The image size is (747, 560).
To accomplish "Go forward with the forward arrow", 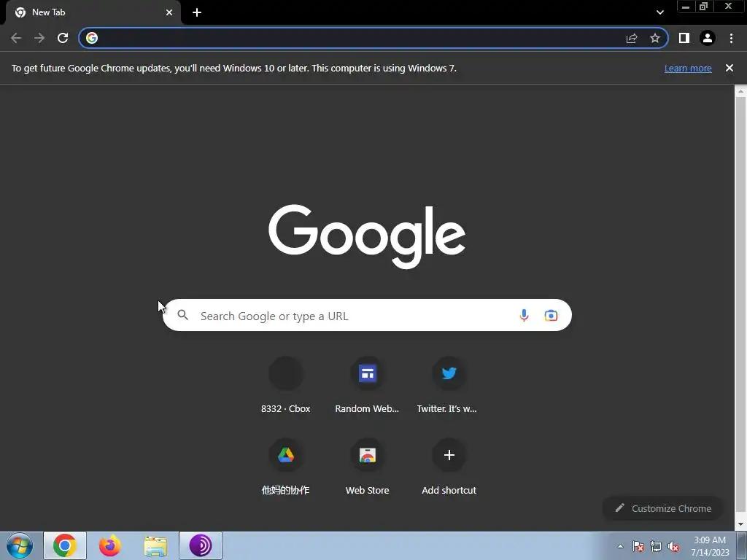I will click(x=39, y=38).
